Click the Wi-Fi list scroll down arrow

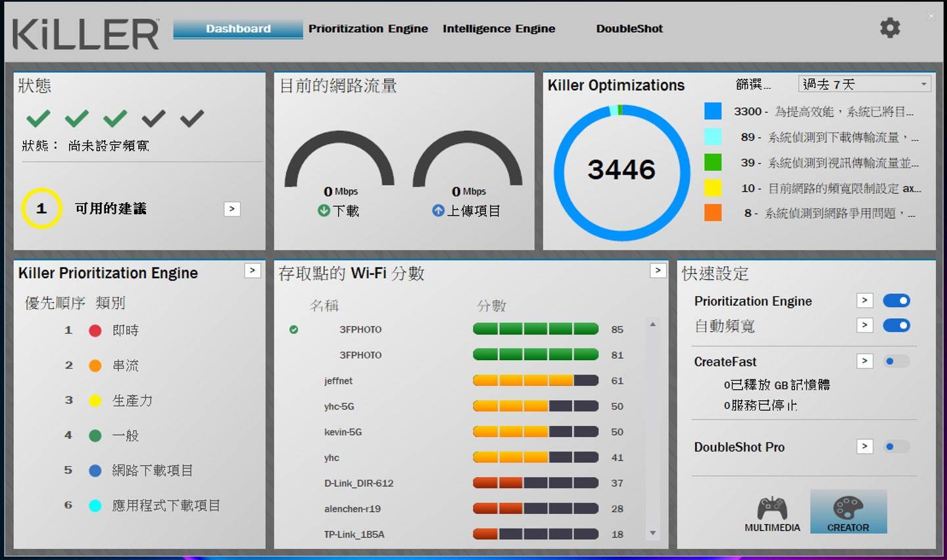[x=652, y=533]
